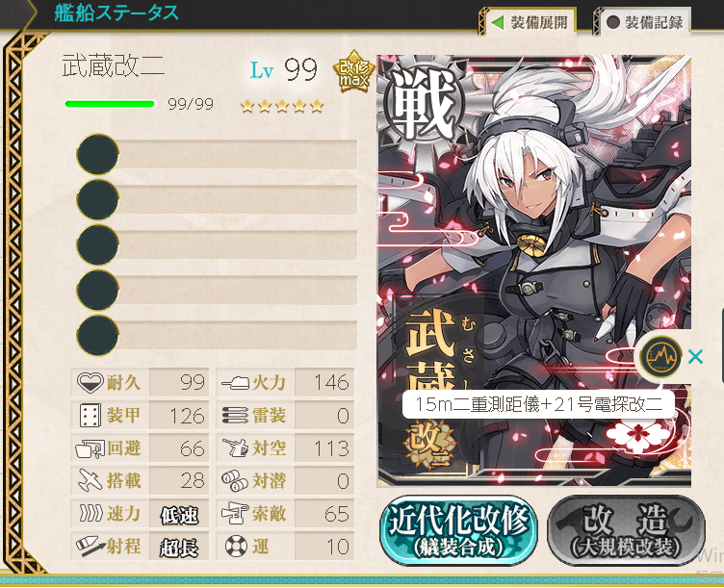Select the third empty equipment slot

tap(217, 244)
